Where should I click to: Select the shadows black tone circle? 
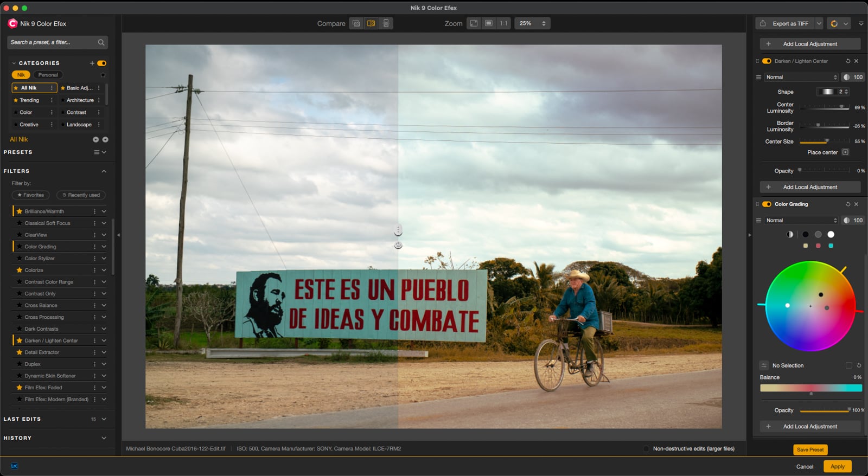[x=806, y=235]
